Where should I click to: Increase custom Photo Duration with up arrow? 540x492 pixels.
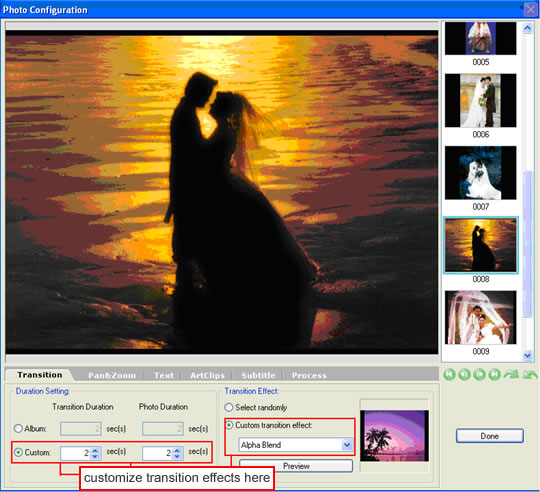point(177,450)
